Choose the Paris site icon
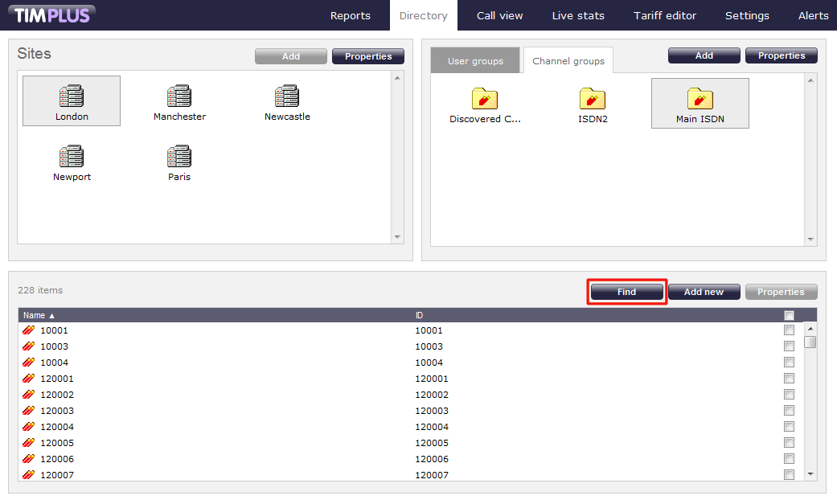Viewport: 837px width, 504px height. click(x=179, y=157)
